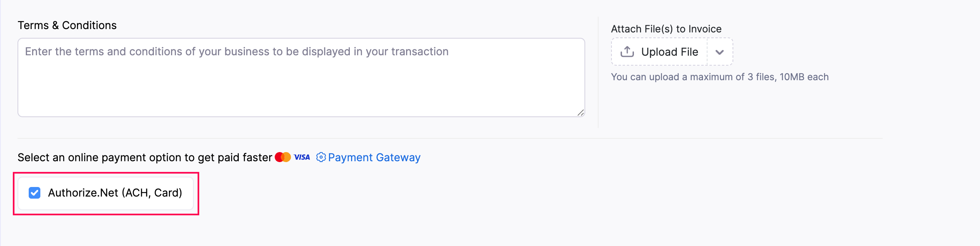Click Attach File(s) to Invoice label
Viewport: 980px width, 246px height.
(666, 29)
